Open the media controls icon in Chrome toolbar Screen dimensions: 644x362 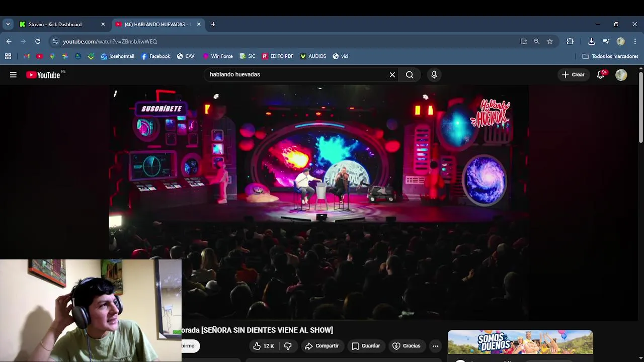606,41
